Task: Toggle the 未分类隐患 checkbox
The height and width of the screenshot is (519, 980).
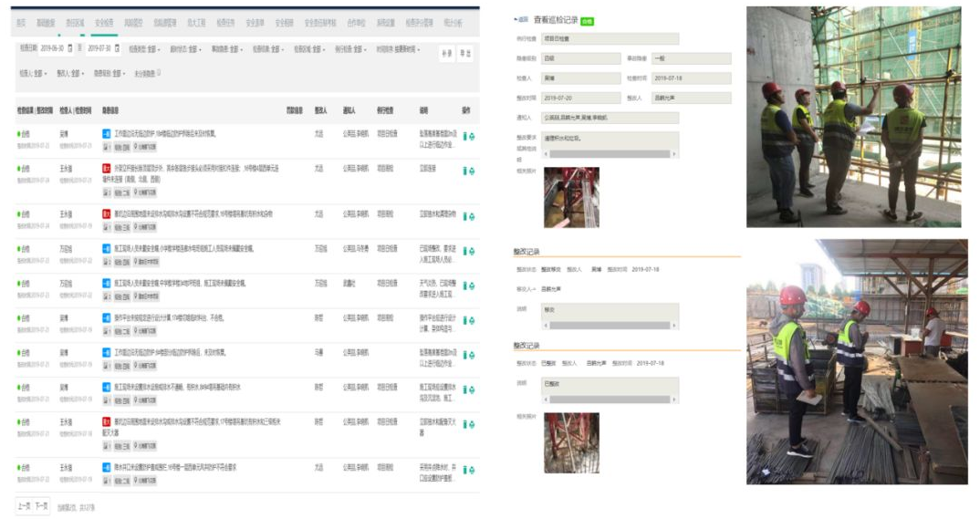Action: click(x=159, y=72)
